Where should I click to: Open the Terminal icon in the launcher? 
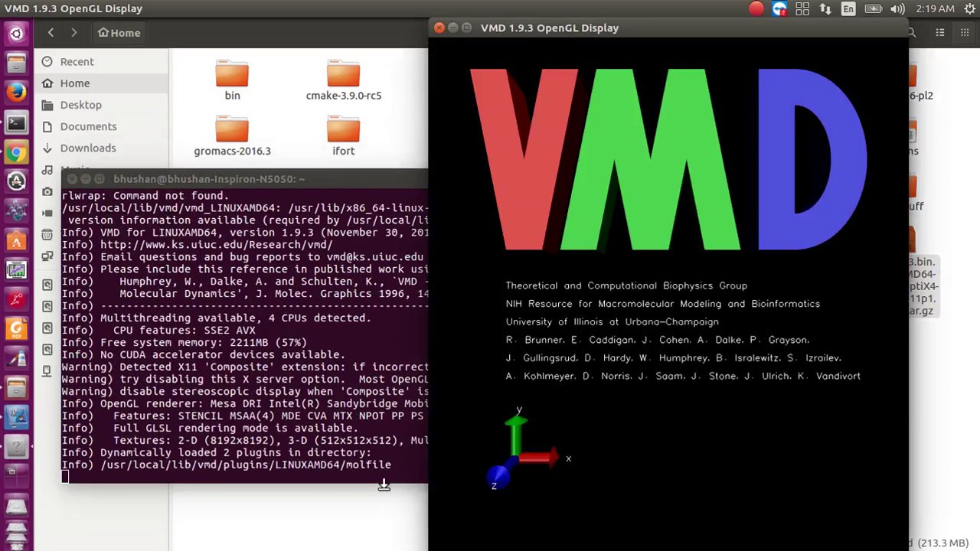[16, 122]
